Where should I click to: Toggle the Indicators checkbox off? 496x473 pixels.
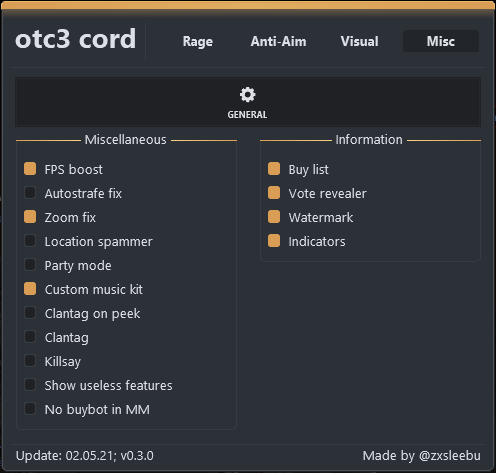click(274, 241)
